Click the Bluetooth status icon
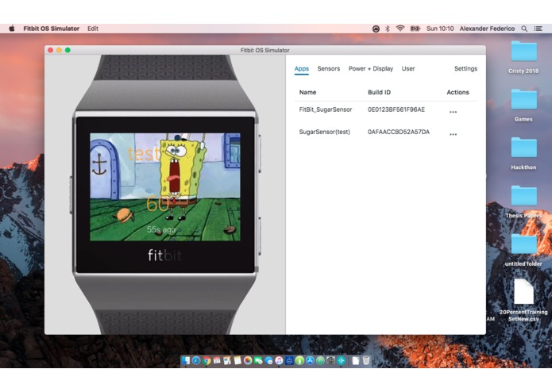Viewport: 552px width, 392px height. (388, 29)
